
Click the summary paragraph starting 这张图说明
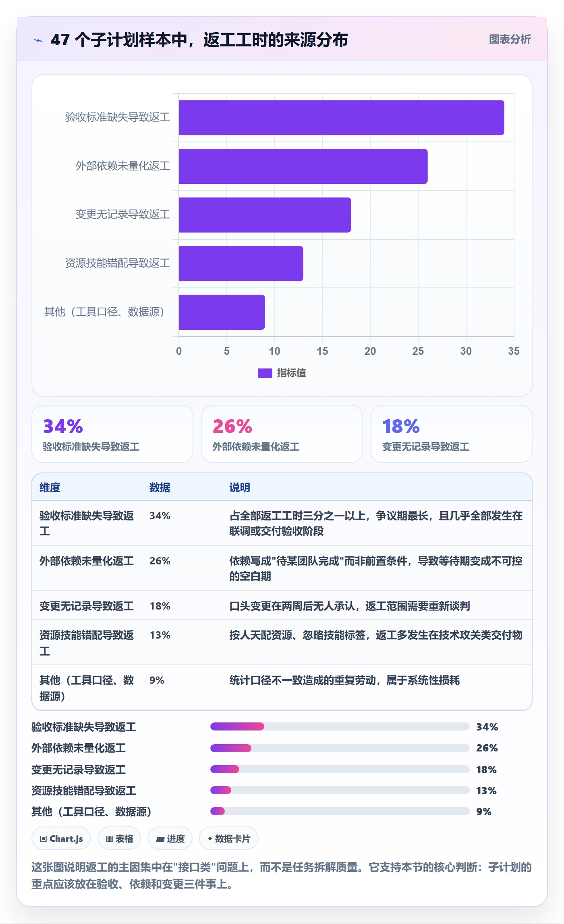pos(282,876)
